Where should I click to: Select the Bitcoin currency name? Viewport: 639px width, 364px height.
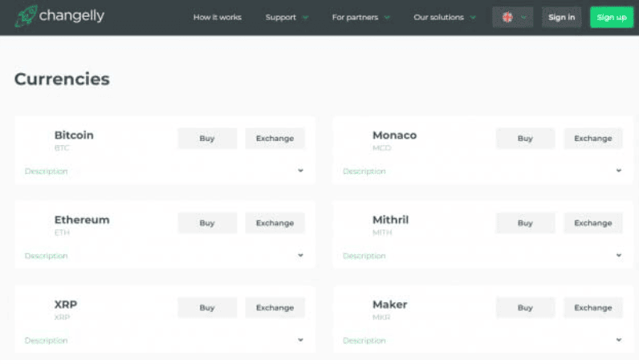[x=74, y=135]
